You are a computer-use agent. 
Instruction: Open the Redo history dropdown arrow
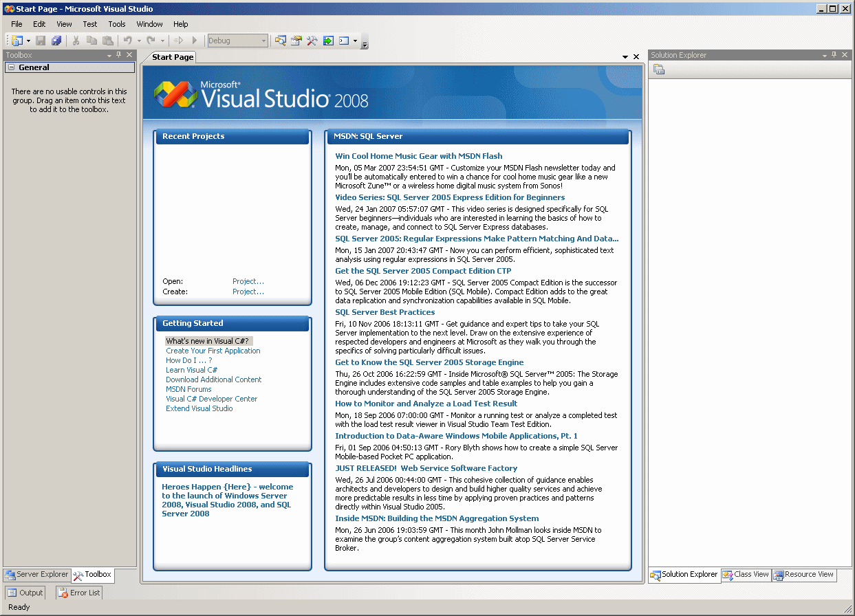pos(163,41)
